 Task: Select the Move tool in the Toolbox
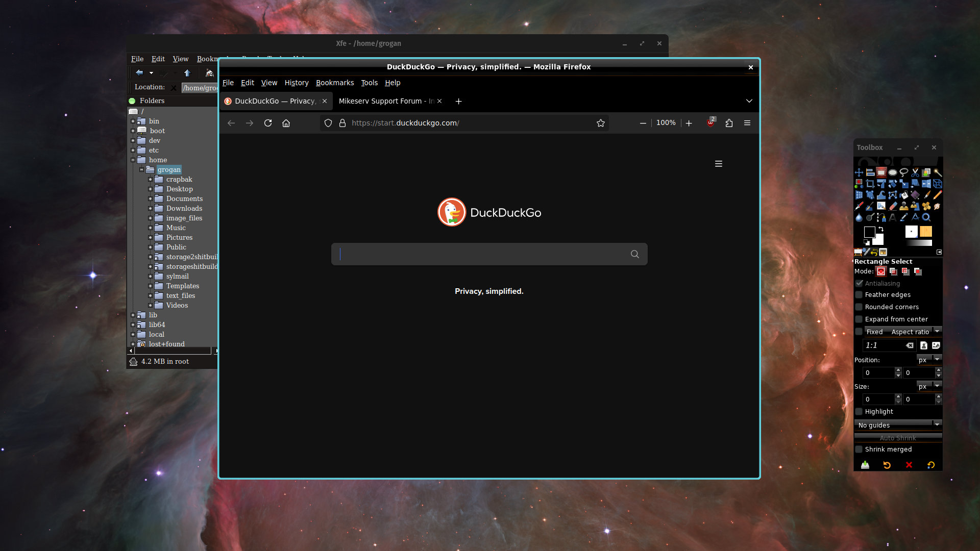click(859, 172)
